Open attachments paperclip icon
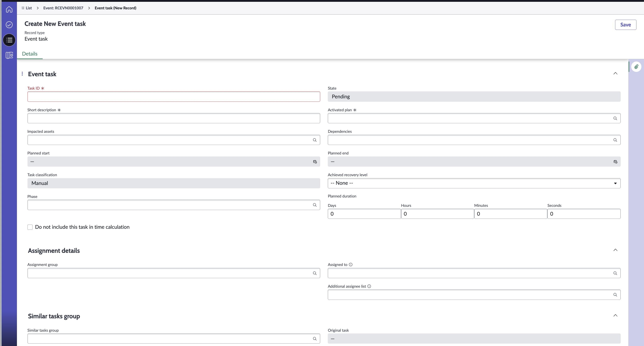The width and height of the screenshot is (644, 346). tap(636, 67)
